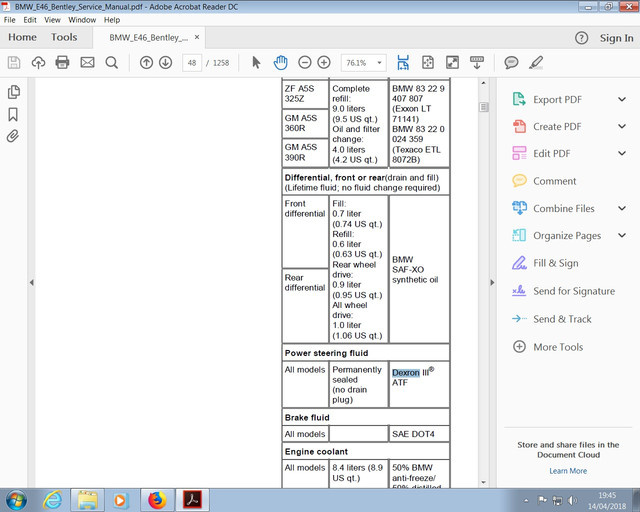
Task: Open Windows Explorer folder in taskbar
Action: 87,500
